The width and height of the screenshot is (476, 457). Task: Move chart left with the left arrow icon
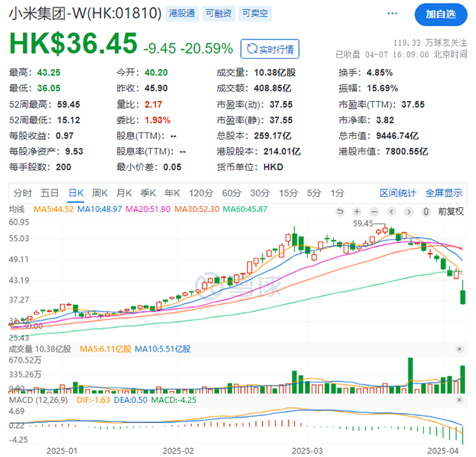coord(392,211)
